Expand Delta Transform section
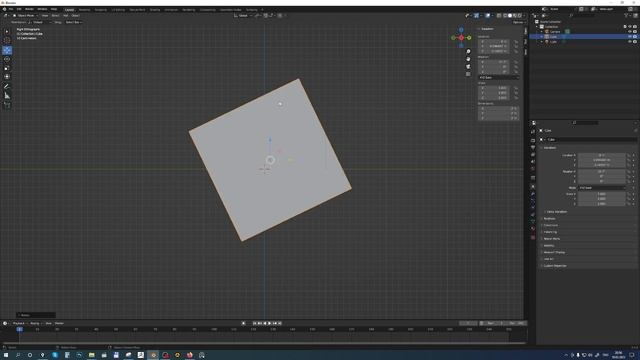 pyautogui.click(x=556, y=212)
